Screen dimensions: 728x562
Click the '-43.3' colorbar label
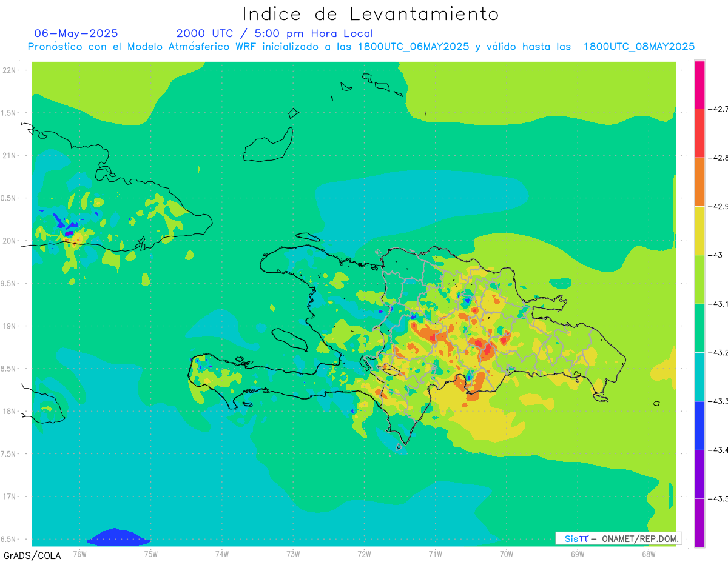[x=718, y=401]
